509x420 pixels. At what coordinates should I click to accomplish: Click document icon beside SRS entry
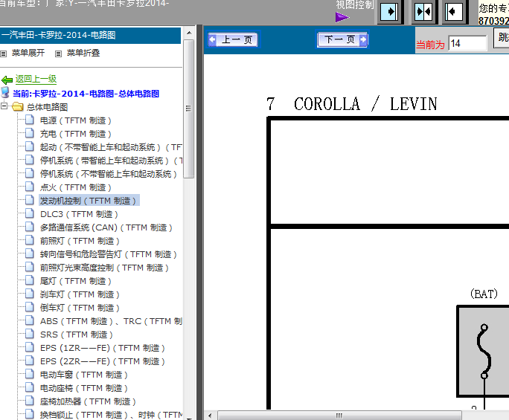pos(30,334)
